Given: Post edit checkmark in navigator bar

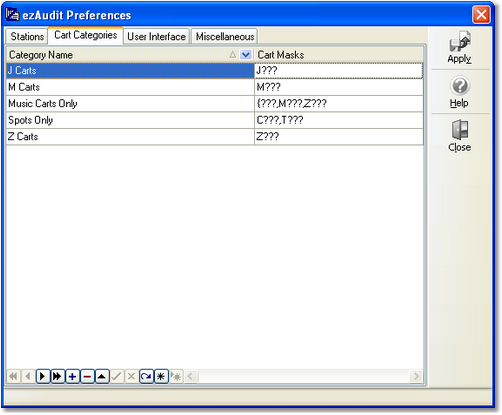Looking at the screenshot, I should tap(117, 376).
